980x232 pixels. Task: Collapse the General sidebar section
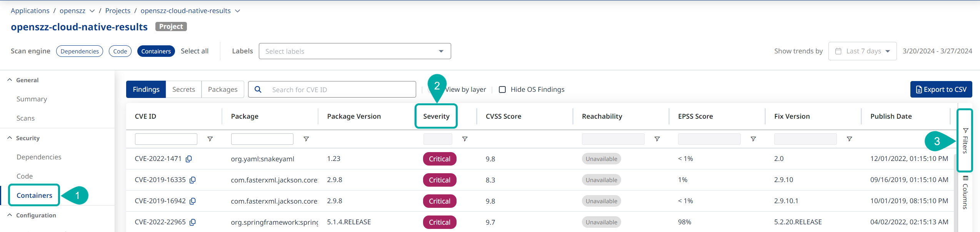[10, 80]
